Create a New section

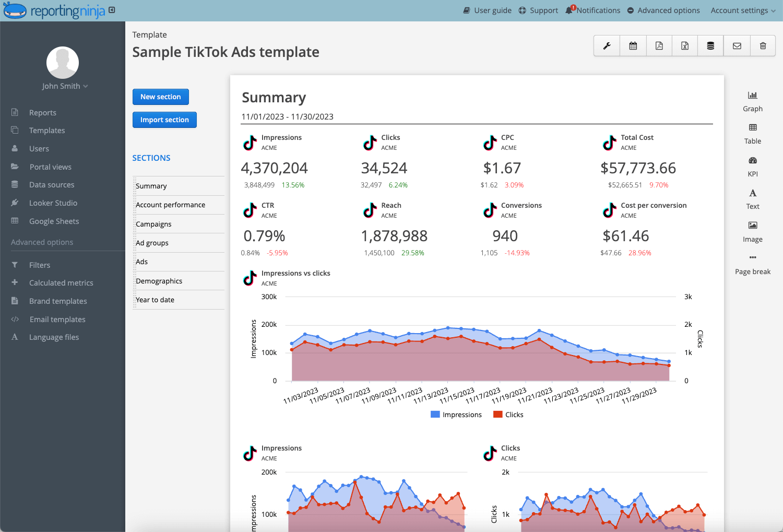[161, 97]
